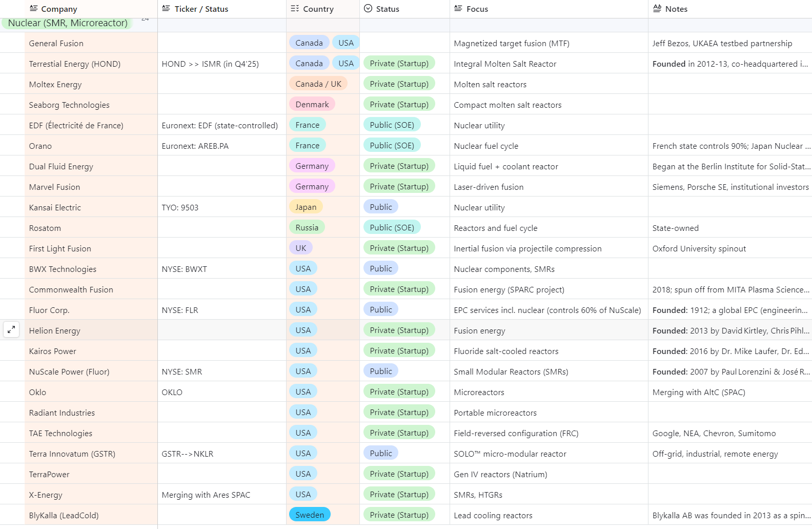Image resolution: width=812 pixels, height=529 pixels.
Task: Click Canada tag in General Fusion row
Action: pyautogui.click(x=309, y=43)
